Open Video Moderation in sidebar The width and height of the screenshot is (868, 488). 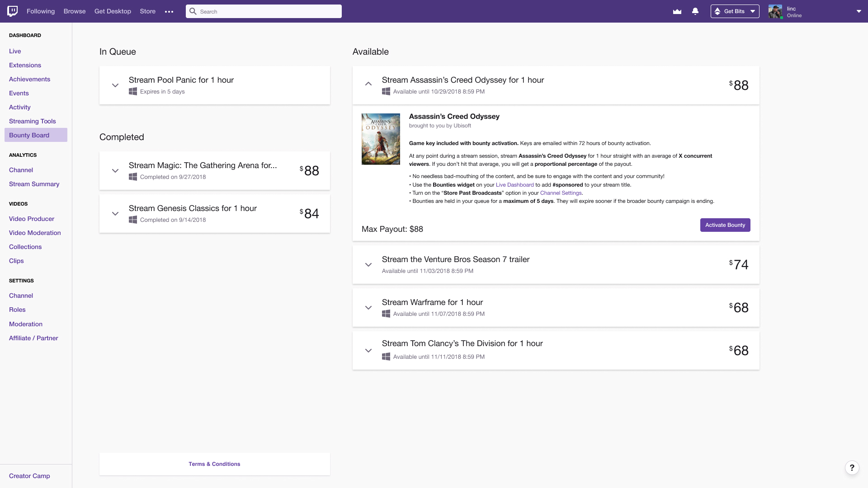pyautogui.click(x=35, y=233)
